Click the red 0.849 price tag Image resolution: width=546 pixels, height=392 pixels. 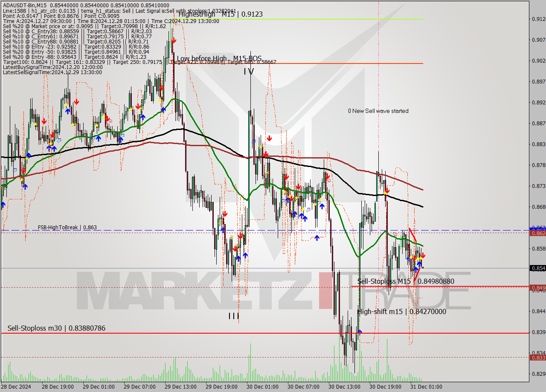pos(537,288)
